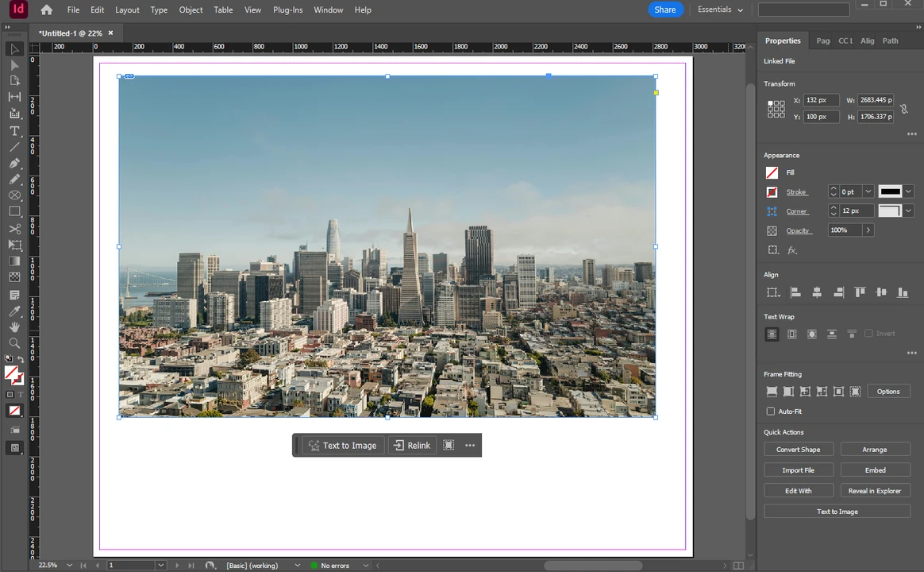Select the Gap tool

point(15,97)
